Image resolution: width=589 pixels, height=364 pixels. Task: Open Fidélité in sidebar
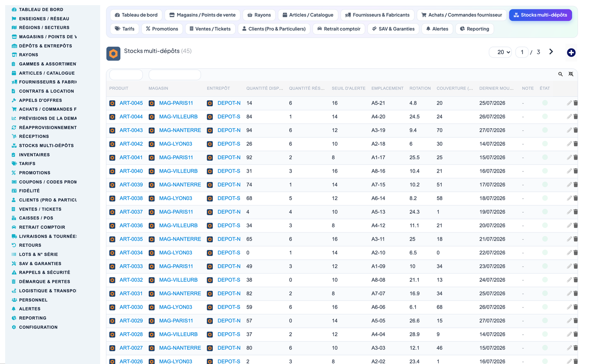pos(26,191)
